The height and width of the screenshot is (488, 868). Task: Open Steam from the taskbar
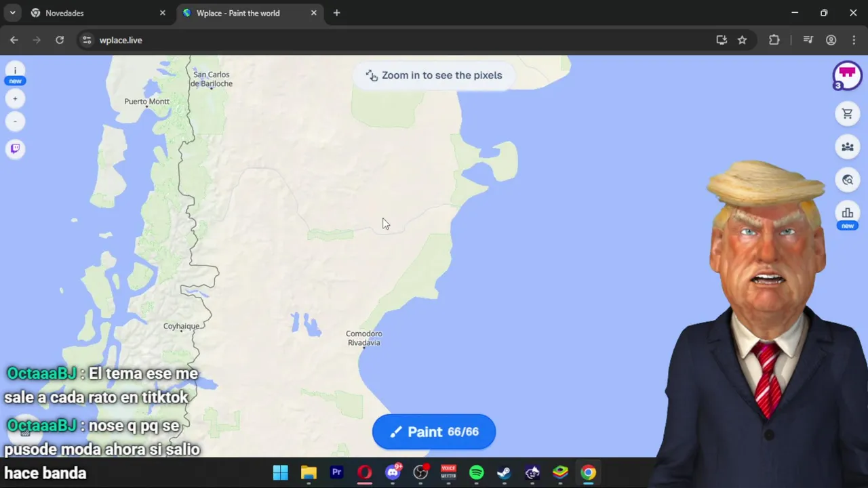click(x=504, y=472)
